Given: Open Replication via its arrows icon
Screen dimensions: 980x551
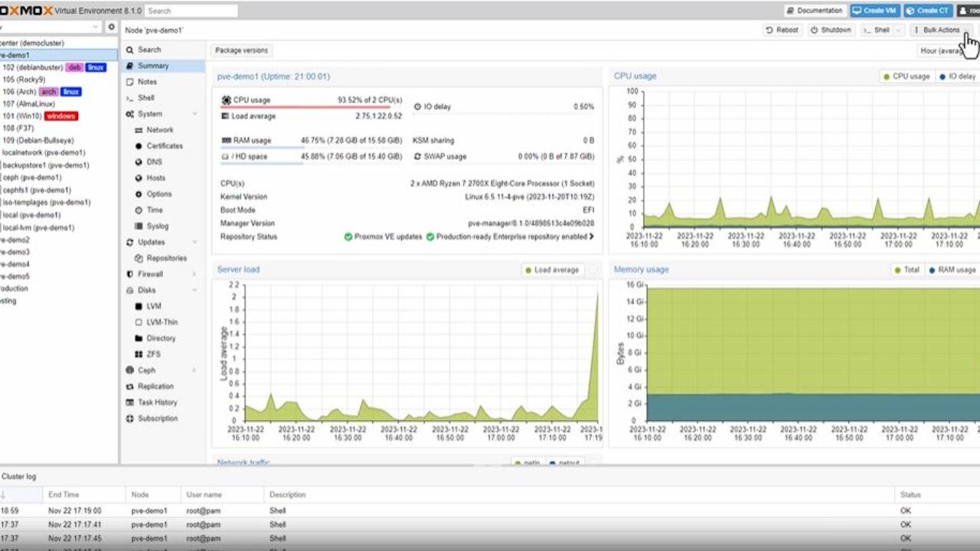Looking at the screenshot, I should (x=130, y=386).
